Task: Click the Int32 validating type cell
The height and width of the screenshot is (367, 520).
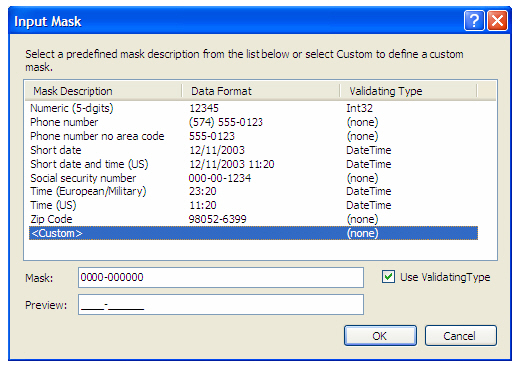Action: point(359,108)
